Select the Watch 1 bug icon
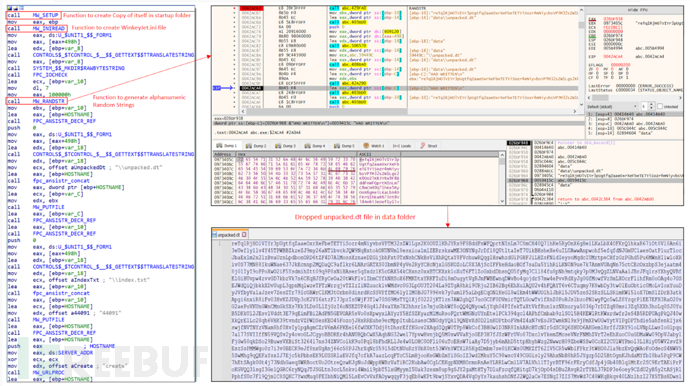 (x=366, y=146)
